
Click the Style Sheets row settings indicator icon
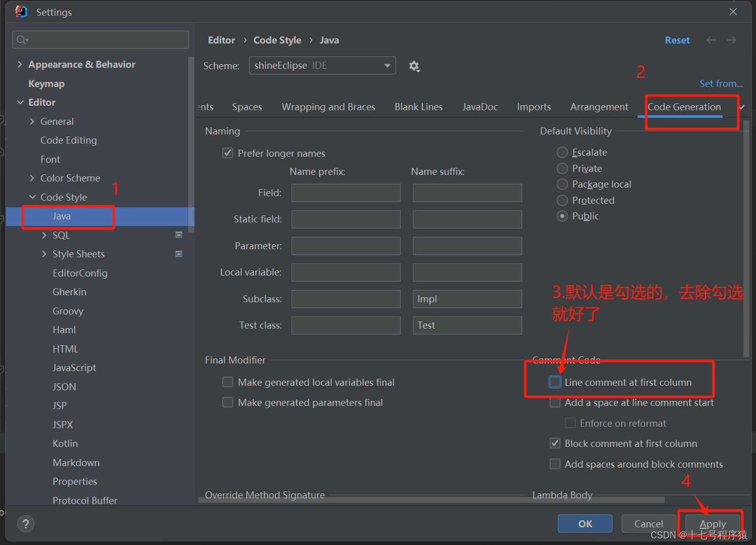(179, 254)
